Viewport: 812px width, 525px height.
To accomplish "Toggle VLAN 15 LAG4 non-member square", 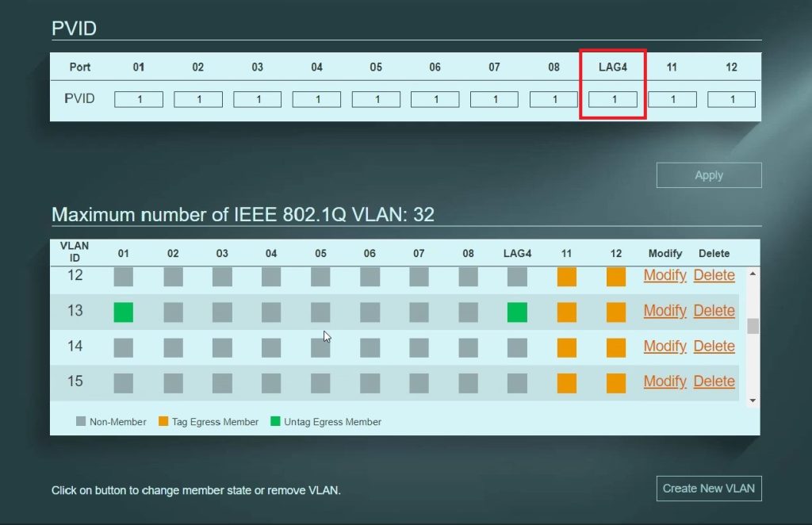I will click(x=517, y=383).
